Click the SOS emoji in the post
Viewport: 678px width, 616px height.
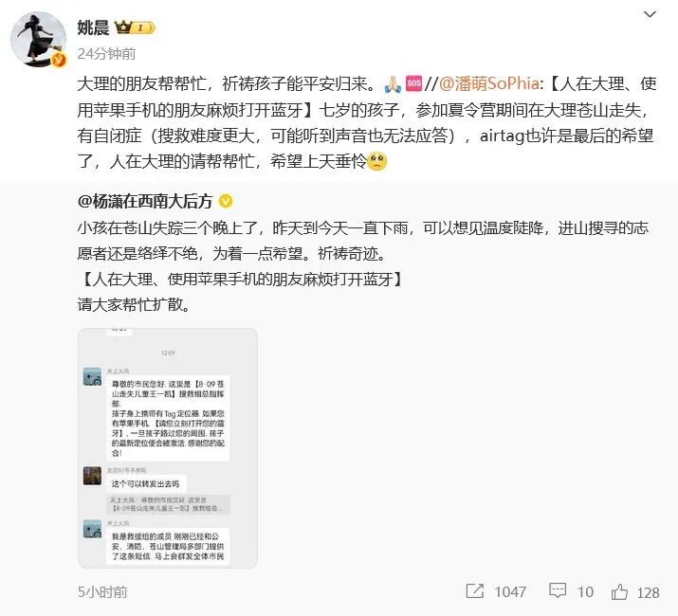pyautogui.click(x=413, y=83)
